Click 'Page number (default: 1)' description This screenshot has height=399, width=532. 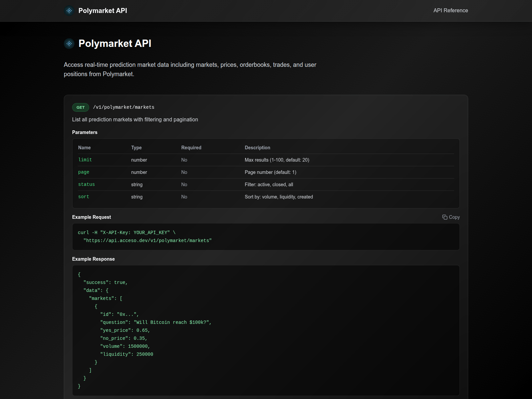(270, 172)
